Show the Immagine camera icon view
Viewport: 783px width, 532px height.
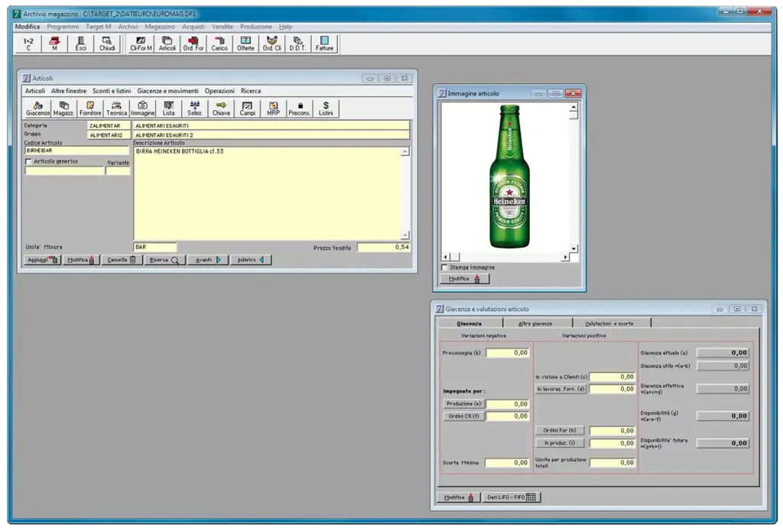(x=143, y=109)
